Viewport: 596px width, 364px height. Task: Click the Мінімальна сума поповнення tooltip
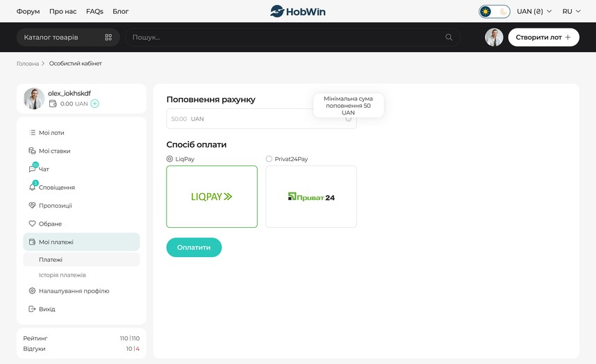pos(349,106)
